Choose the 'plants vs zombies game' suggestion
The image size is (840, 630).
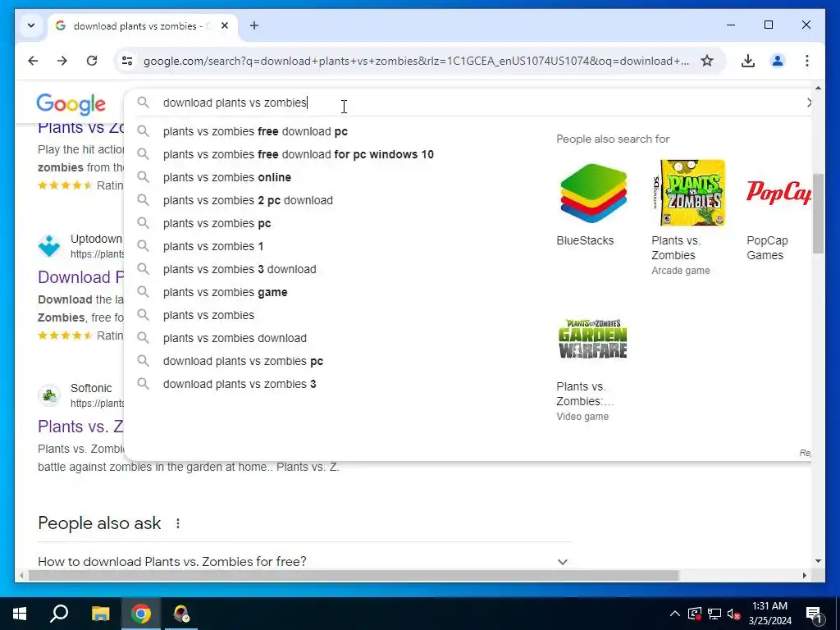(225, 293)
